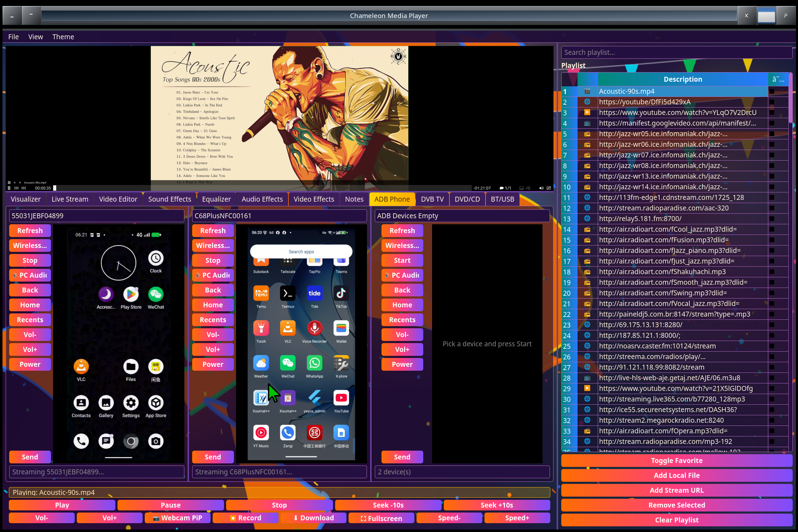
Task: Tap camera icon in first phone dock
Action: click(x=156, y=441)
